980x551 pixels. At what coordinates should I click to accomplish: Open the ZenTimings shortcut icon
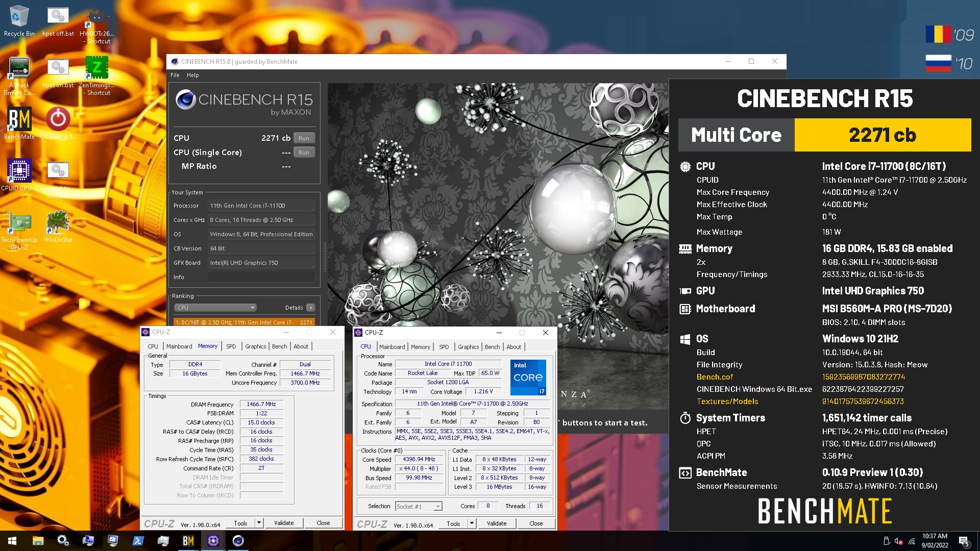pyautogui.click(x=97, y=77)
